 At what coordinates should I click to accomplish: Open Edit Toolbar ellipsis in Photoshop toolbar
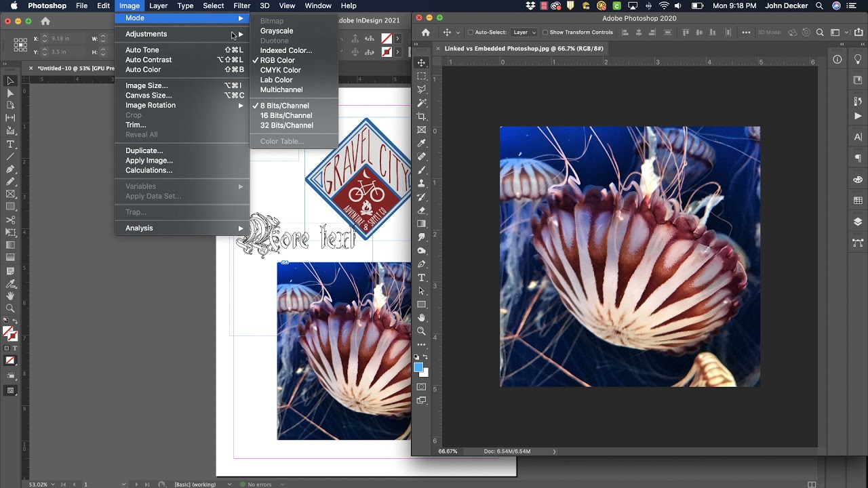point(421,344)
